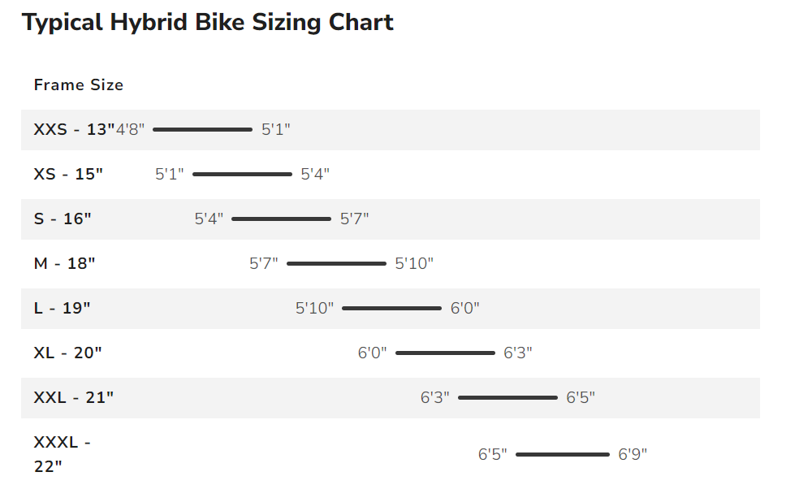Click the XL - 20" frame size label
This screenshot has width=800, height=498.
tap(68, 353)
